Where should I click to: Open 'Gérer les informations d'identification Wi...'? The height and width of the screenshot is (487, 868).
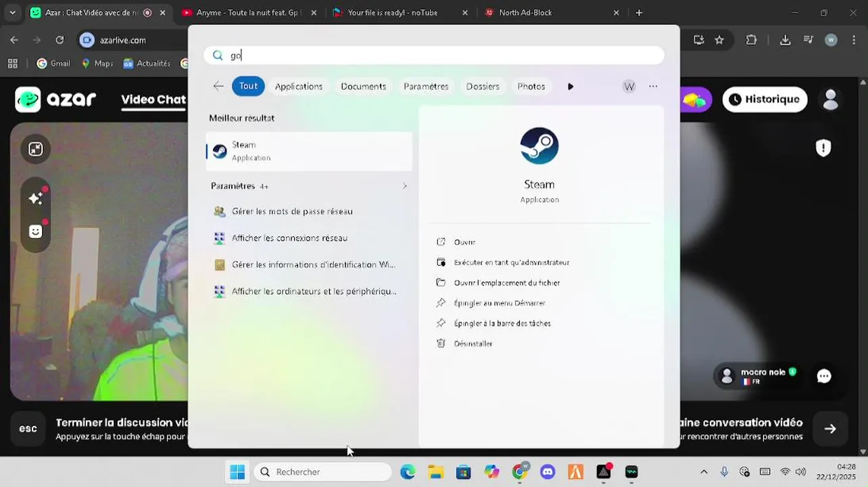pos(309,264)
